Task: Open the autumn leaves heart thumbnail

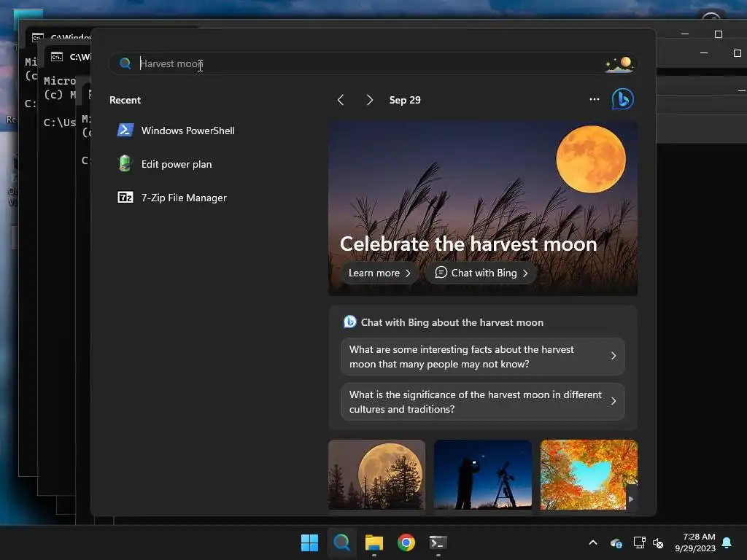Action: click(589, 475)
